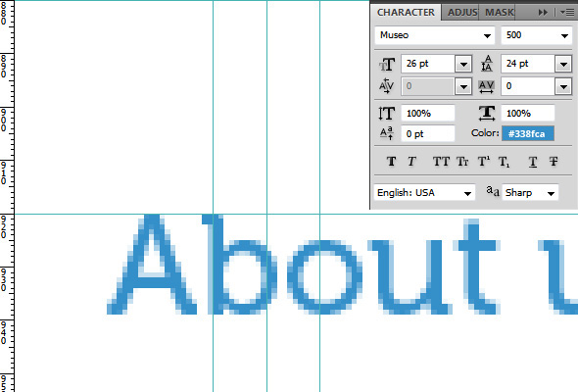Apply Underline text style
Screen dimensions: 578x392
click(x=533, y=162)
